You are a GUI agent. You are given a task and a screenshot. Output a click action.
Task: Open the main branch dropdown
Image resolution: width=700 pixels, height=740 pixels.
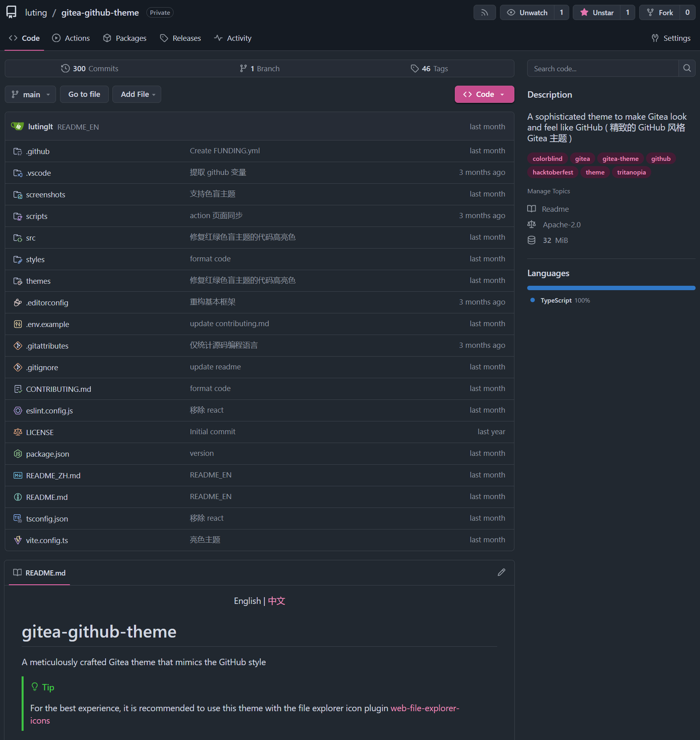point(30,94)
